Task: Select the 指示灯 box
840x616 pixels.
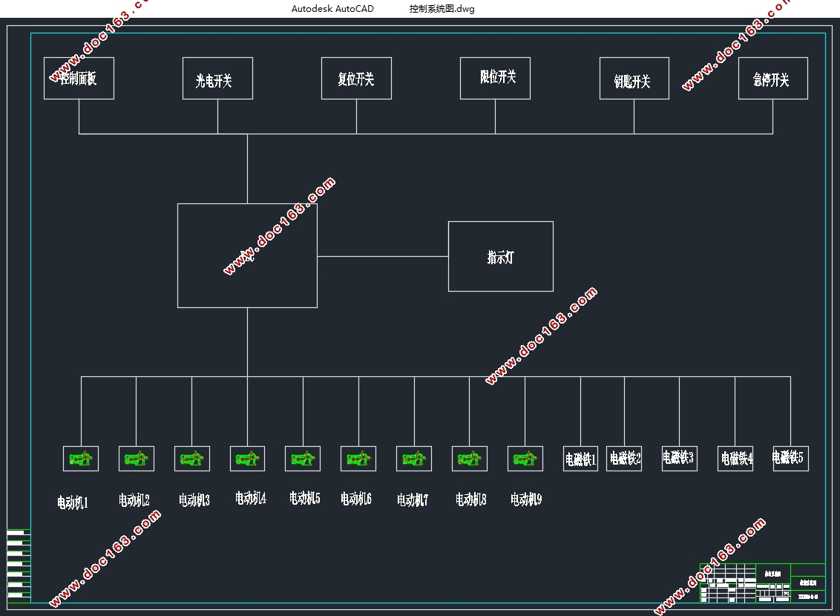Action: pyautogui.click(x=501, y=257)
